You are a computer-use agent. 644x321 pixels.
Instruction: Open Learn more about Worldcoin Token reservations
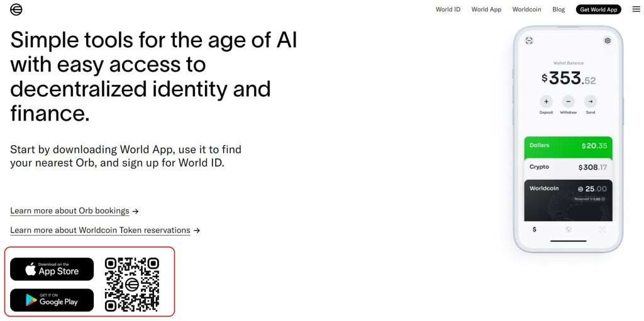click(x=100, y=231)
